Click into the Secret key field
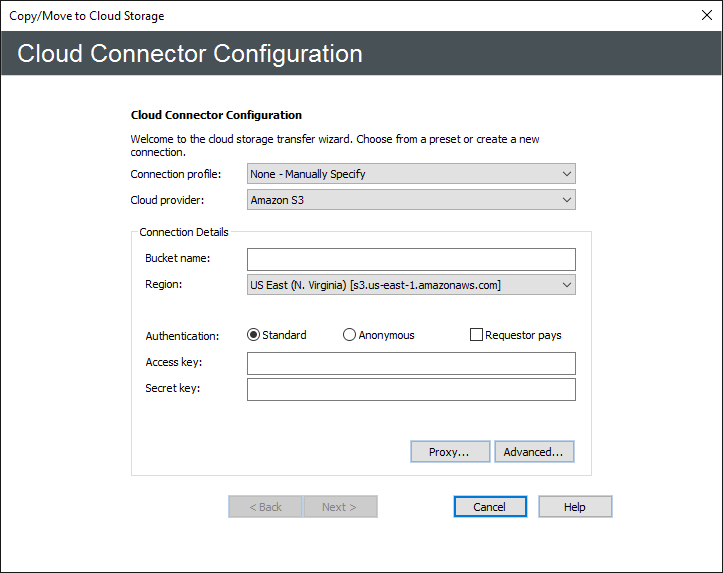723x573 pixels. point(411,389)
